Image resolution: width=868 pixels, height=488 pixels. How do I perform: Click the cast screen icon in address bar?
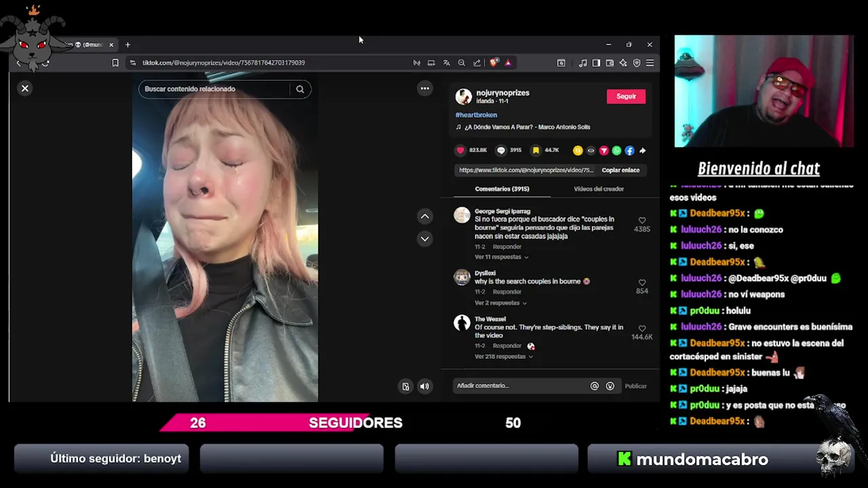coord(431,62)
